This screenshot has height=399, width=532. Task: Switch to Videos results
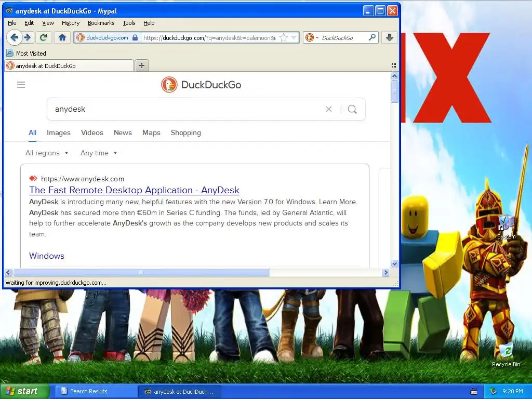click(92, 132)
